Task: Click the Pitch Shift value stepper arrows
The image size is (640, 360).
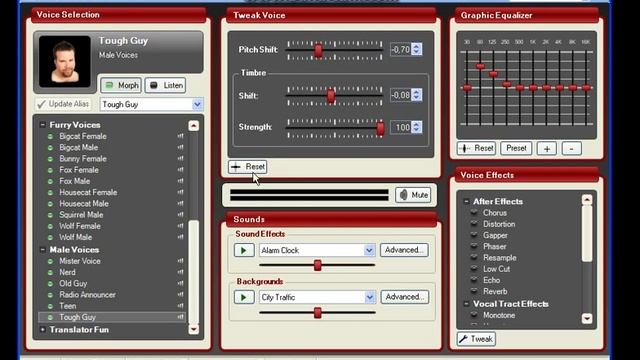Action: [416, 49]
